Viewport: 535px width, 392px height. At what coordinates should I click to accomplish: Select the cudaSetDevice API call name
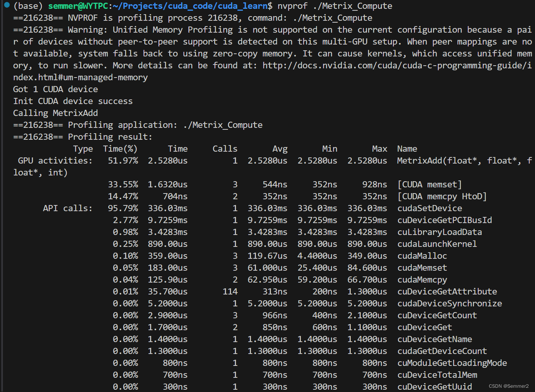(429, 208)
